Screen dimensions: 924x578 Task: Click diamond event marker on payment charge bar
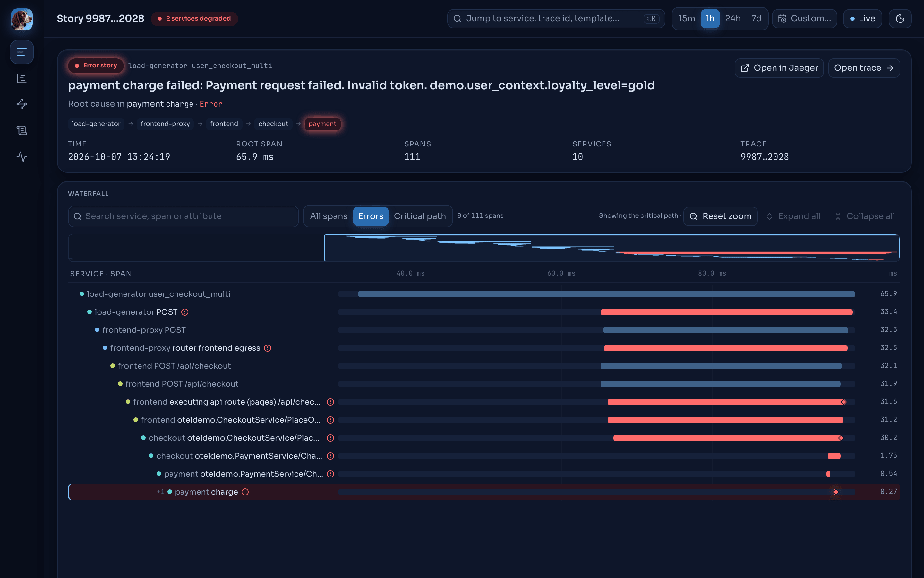pos(836,492)
